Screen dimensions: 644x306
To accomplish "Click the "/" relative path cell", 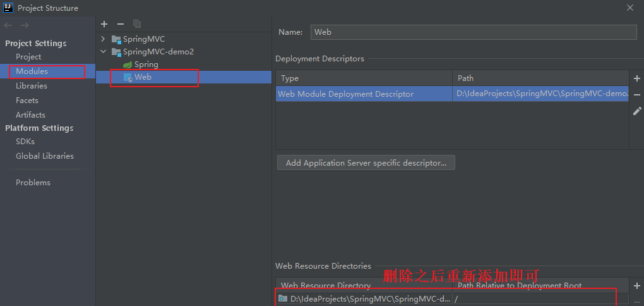I will point(540,299).
